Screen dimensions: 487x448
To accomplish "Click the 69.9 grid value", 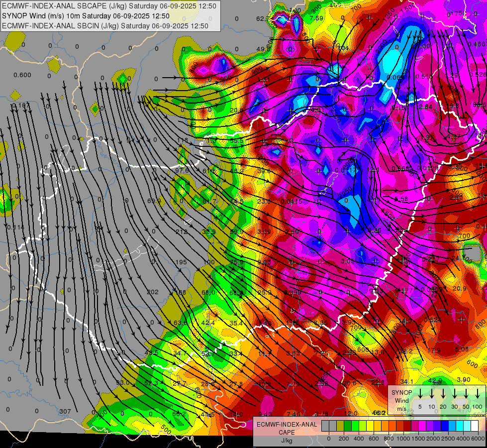I will tap(154, 201).
